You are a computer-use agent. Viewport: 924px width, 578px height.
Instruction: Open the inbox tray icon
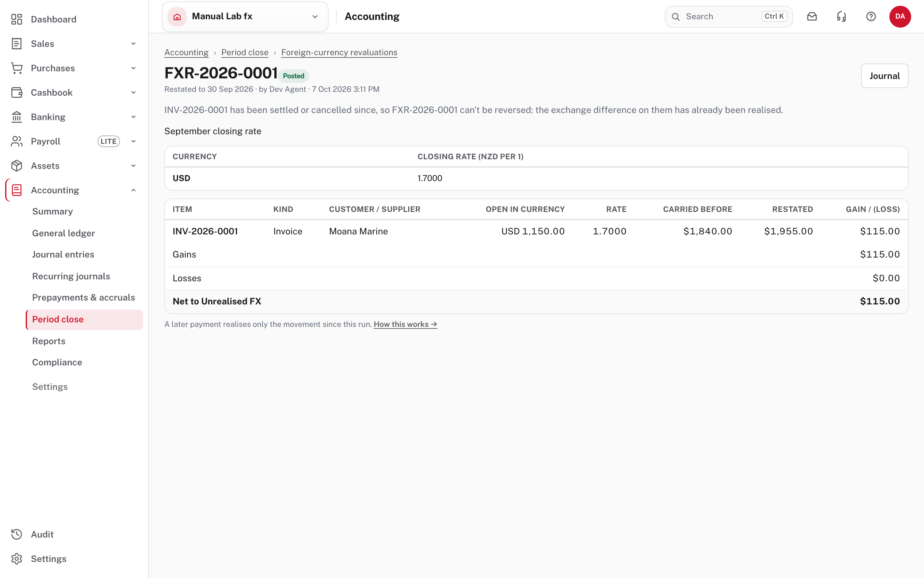[812, 16]
